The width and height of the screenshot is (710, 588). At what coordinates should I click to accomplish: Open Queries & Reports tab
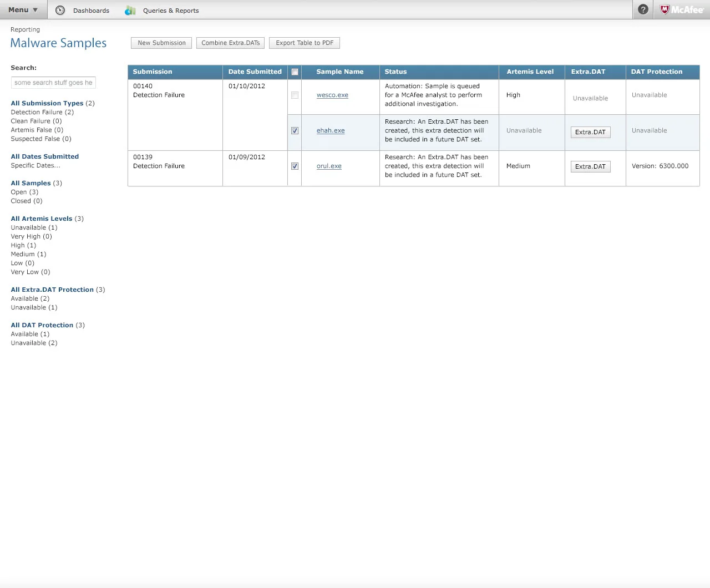coord(171,11)
